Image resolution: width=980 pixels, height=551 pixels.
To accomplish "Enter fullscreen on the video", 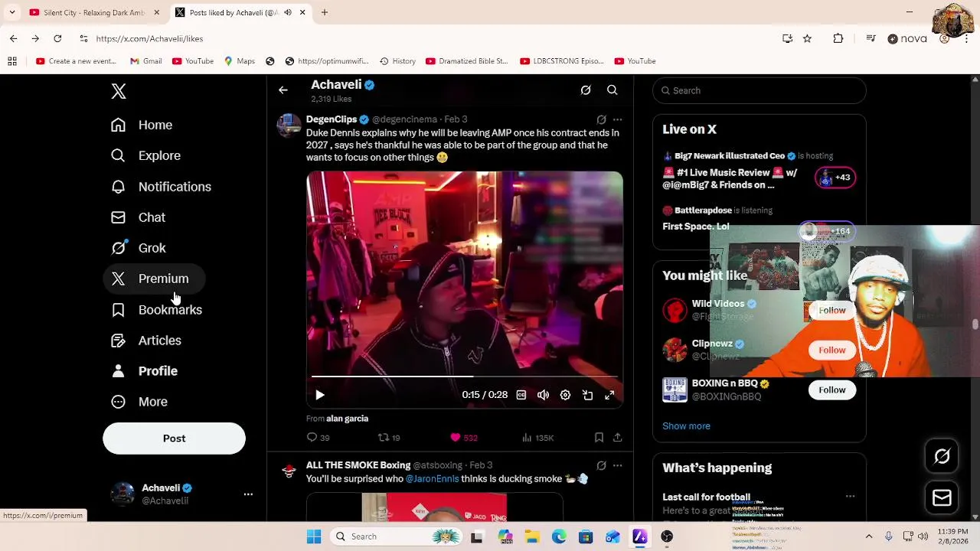I will point(609,395).
